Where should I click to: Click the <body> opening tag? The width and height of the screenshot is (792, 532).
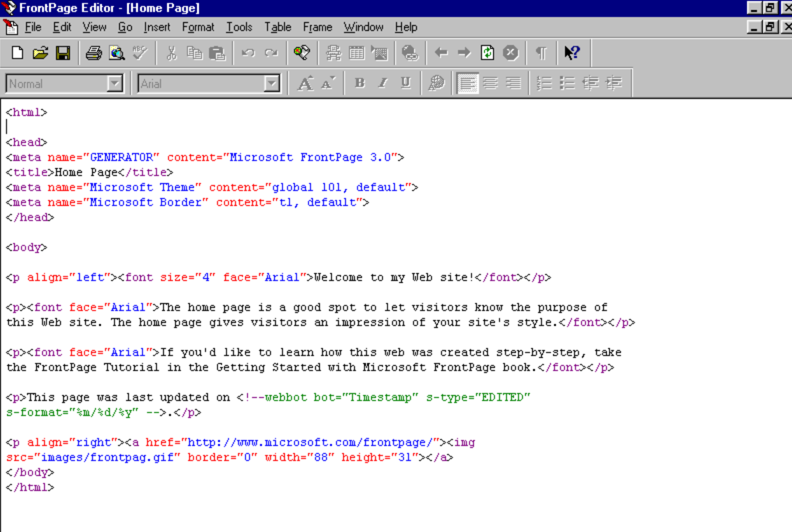point(26,247)
